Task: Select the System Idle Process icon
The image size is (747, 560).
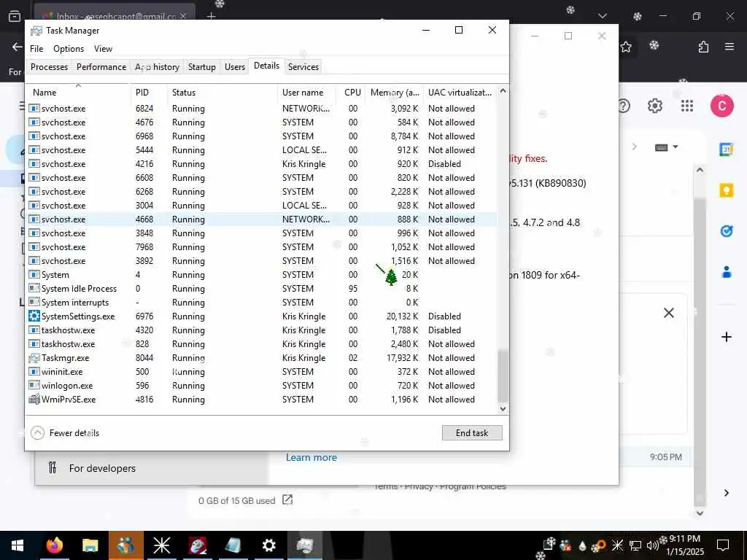Action: coord(34,288)
